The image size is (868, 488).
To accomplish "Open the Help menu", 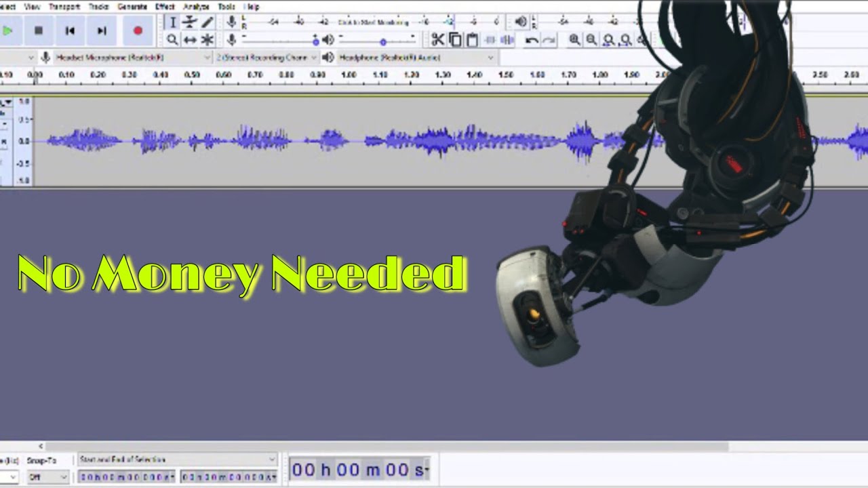I will tap(251, 6).
